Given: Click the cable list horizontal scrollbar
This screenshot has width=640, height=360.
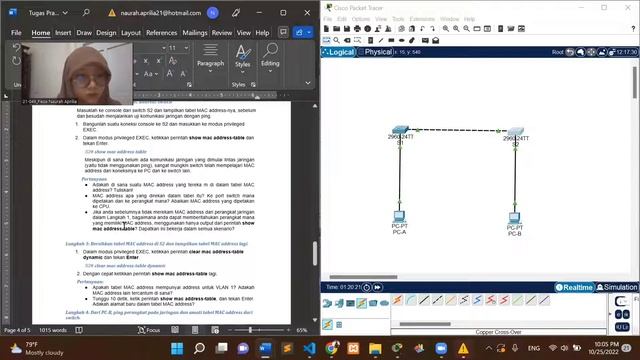Looking at the screenshot, I should (425, 324).
